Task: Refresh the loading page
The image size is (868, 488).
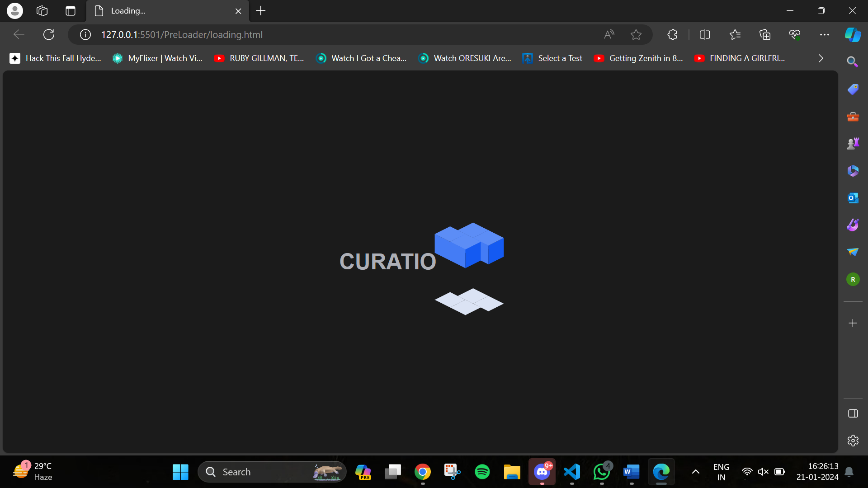Action: pyautogui.click(x=49, y=35)
